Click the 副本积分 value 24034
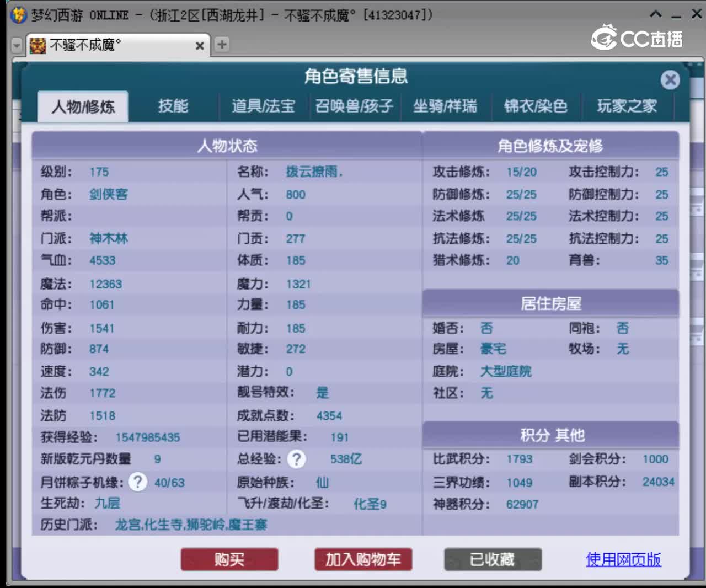This screenshot has width=706, height=588. [x=659, y=482]
